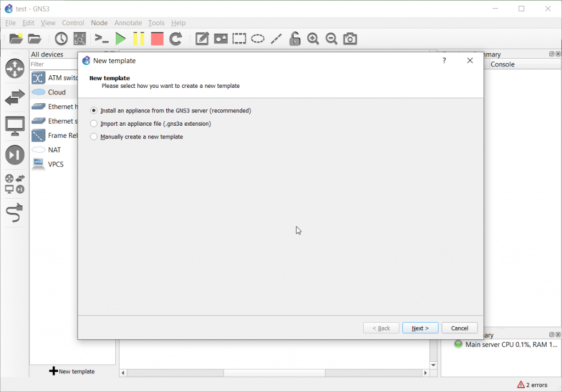Click the Open project folder icon
This screenshot has width=562, height=392.
35,38
